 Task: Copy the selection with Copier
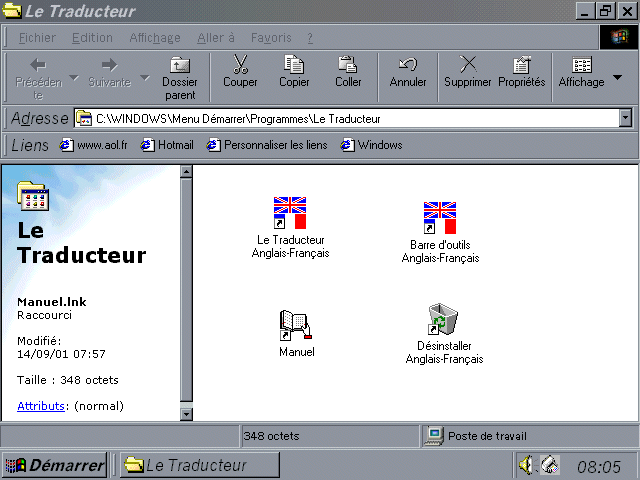(294, 72)
